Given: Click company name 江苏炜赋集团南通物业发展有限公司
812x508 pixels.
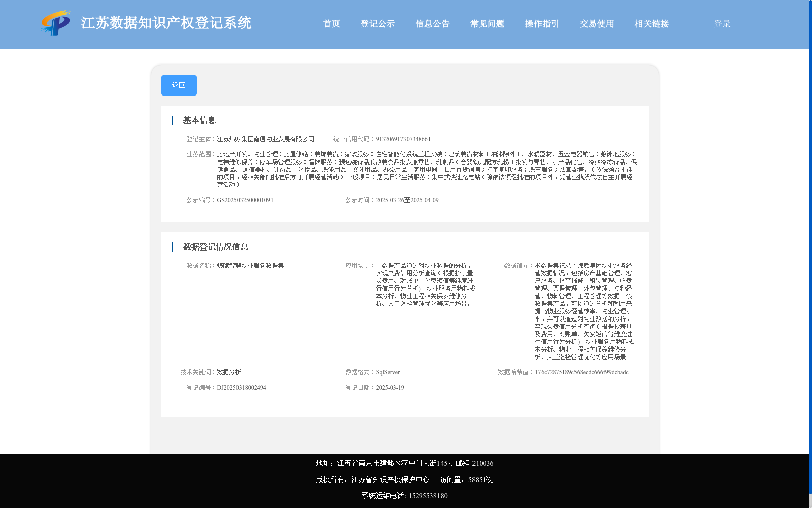Looking at the screenshot, I should tap(265, 139).
